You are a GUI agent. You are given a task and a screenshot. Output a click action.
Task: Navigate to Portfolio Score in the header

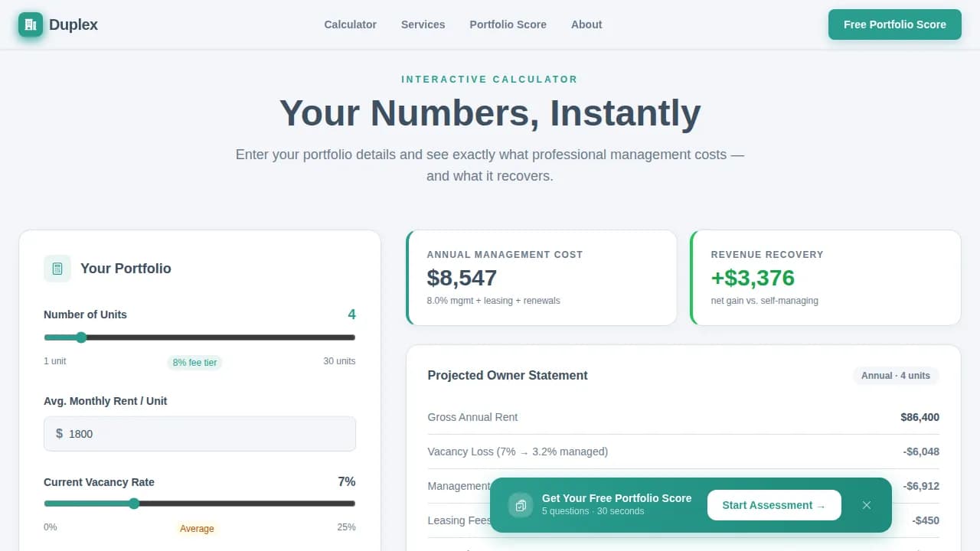(508, 24)
